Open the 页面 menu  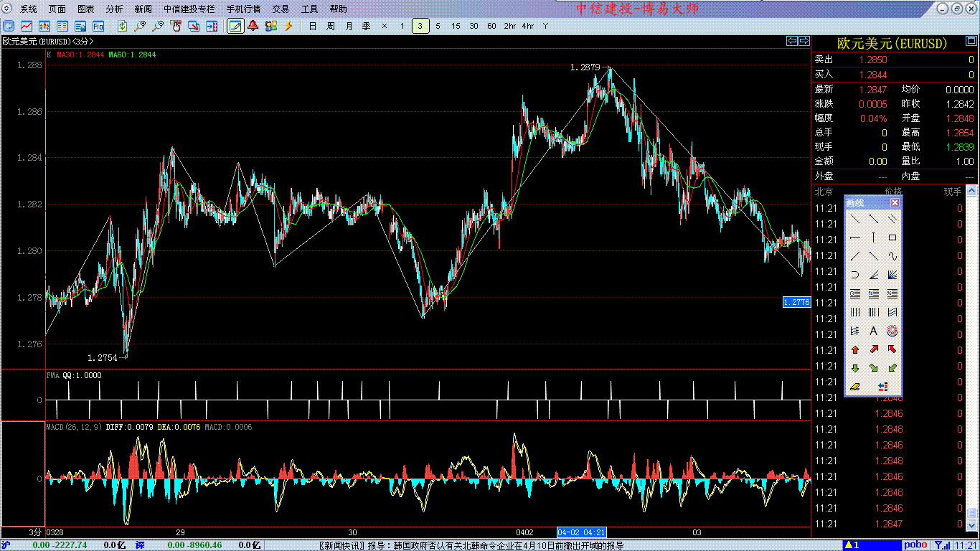(57, 9)
